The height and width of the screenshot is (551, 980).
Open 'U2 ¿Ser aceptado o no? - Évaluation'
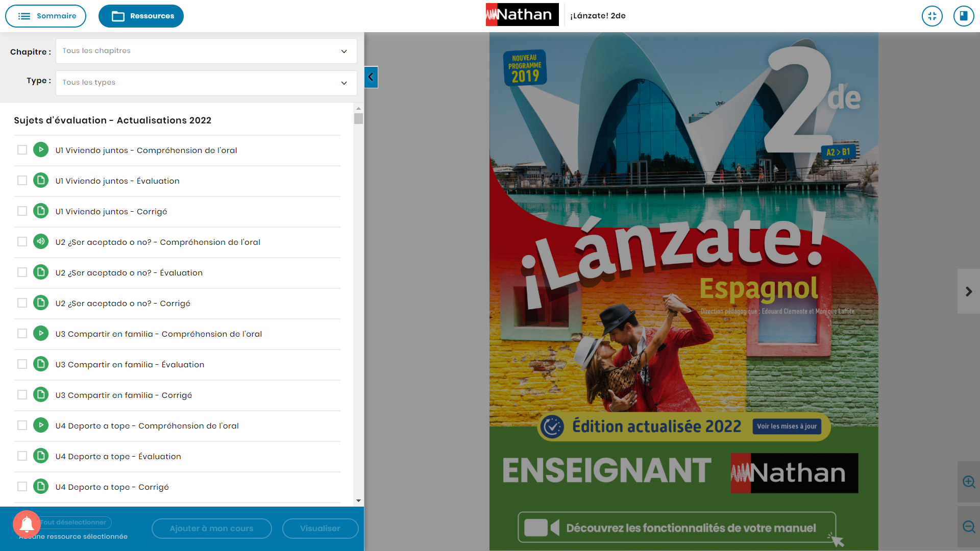tap(129, 273)
